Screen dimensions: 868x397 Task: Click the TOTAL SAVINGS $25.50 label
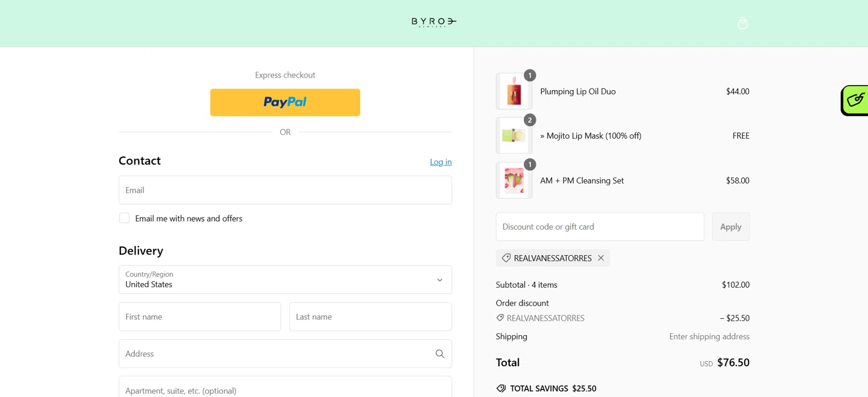[x=553, y=388]
